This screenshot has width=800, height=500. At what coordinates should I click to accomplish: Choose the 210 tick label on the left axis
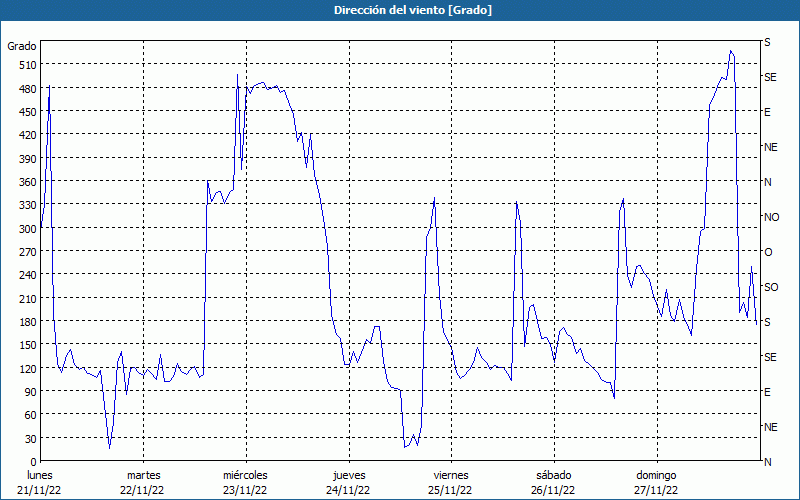27,298
